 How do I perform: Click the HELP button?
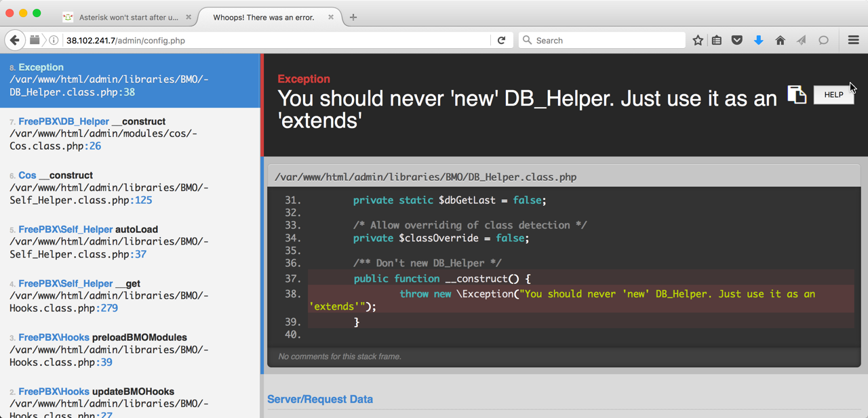click(833, 95)
